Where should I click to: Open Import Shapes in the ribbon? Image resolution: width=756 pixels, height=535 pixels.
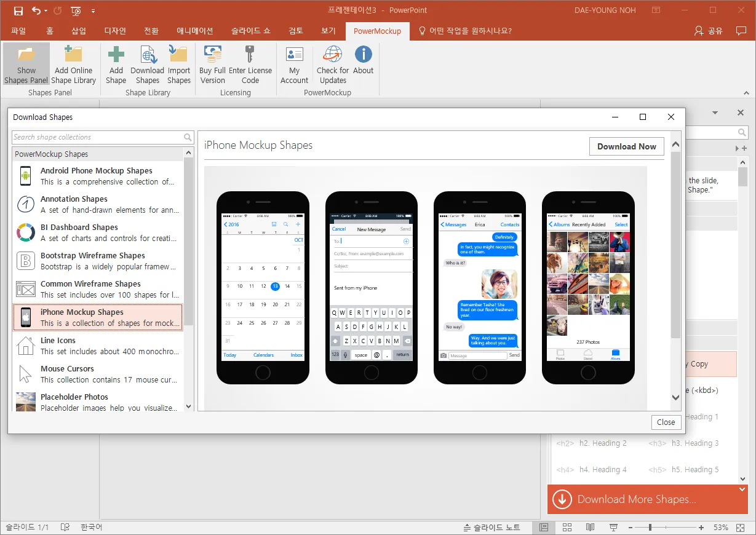[x=179, y=64]
